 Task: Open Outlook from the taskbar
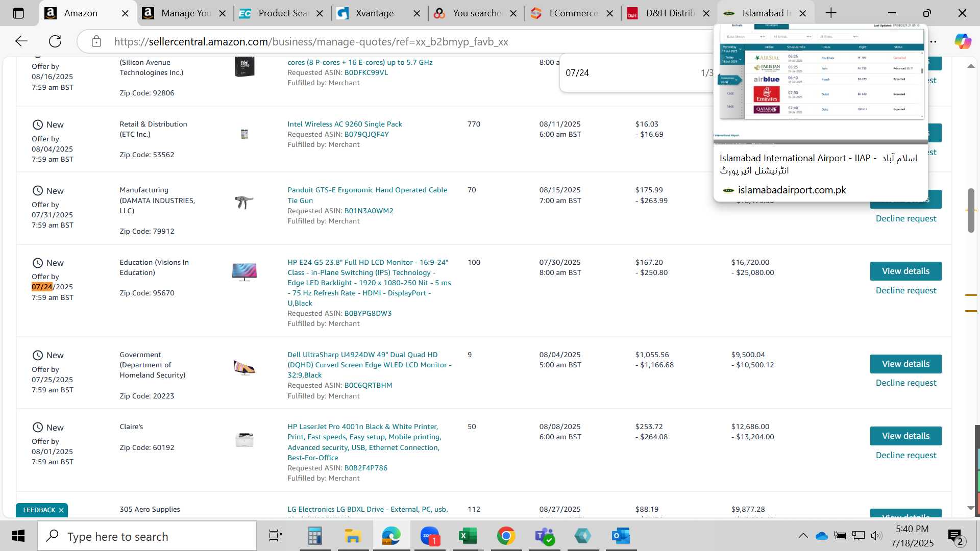click(x=621, y=536)
